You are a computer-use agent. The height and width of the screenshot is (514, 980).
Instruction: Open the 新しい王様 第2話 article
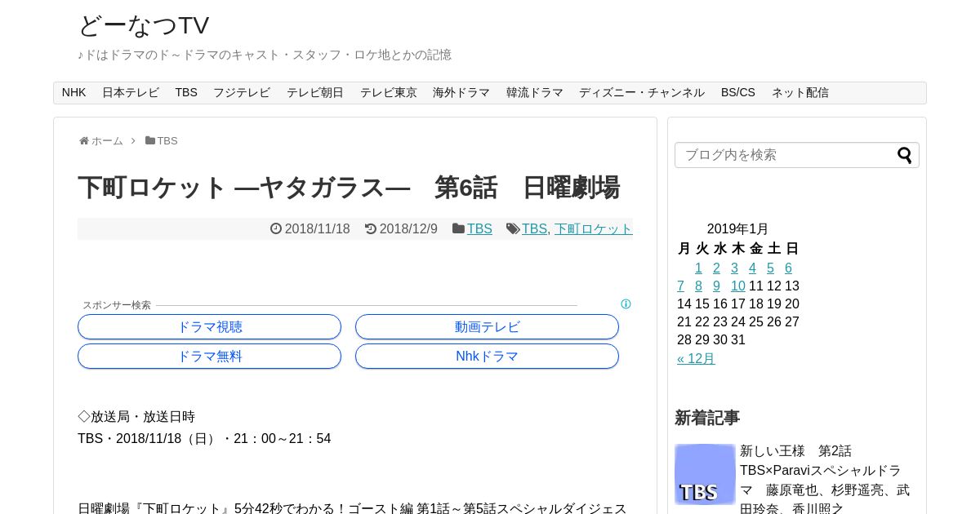click(x=825, y=481)
